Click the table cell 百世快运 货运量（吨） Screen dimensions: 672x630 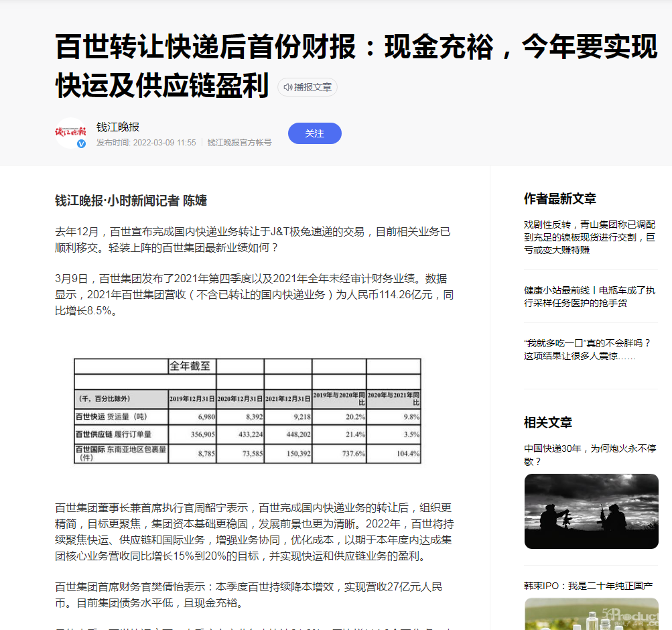point(121,417)
